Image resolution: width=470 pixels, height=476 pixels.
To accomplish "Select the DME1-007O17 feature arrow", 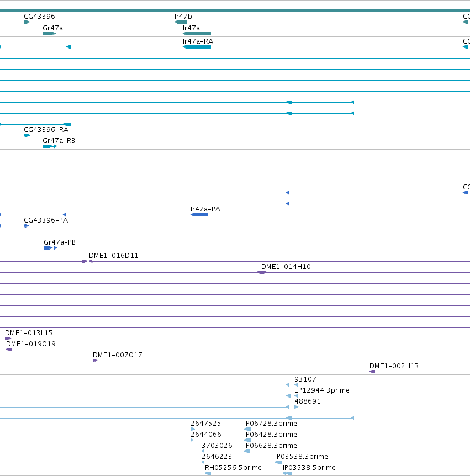I will 95,361.
